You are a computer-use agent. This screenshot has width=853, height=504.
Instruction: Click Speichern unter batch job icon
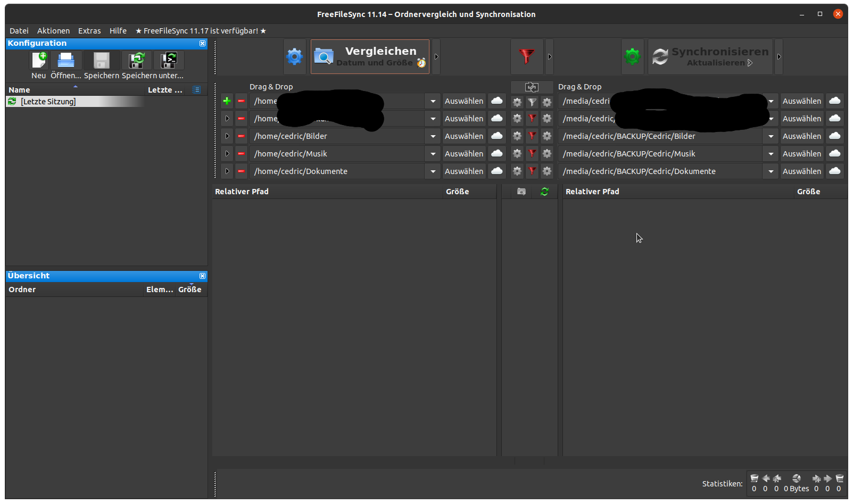coord(169,61)
